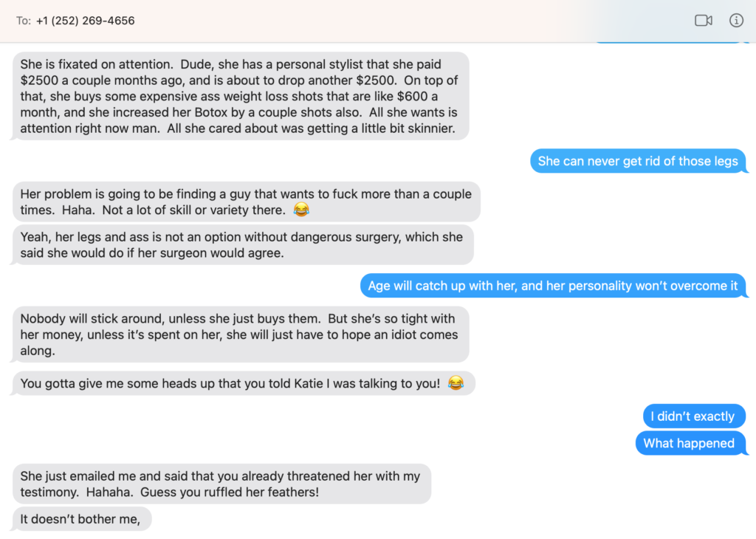
Task: Click the 'She just emailed me' message
Action: pos(220,484)
